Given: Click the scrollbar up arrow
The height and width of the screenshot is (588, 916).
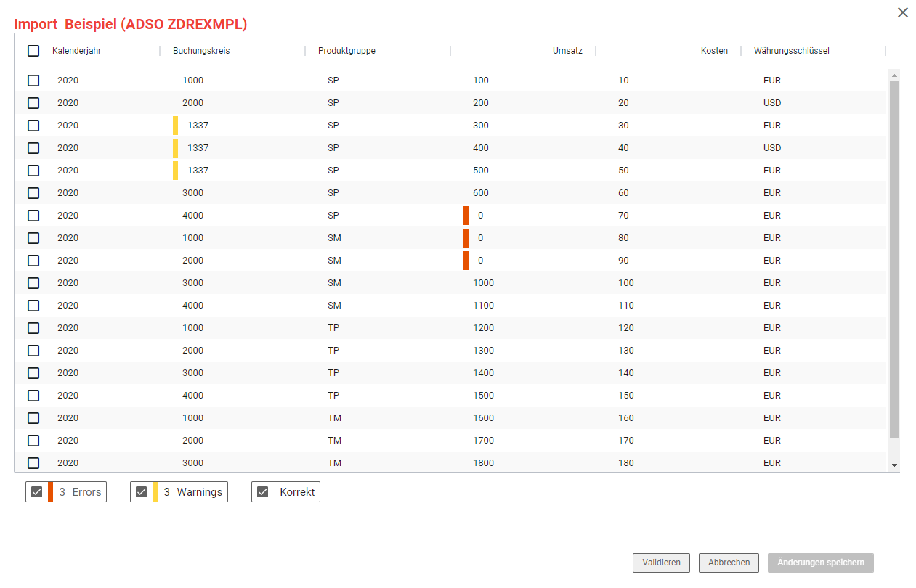Looking at the screenshot, I should click(894, 75).
